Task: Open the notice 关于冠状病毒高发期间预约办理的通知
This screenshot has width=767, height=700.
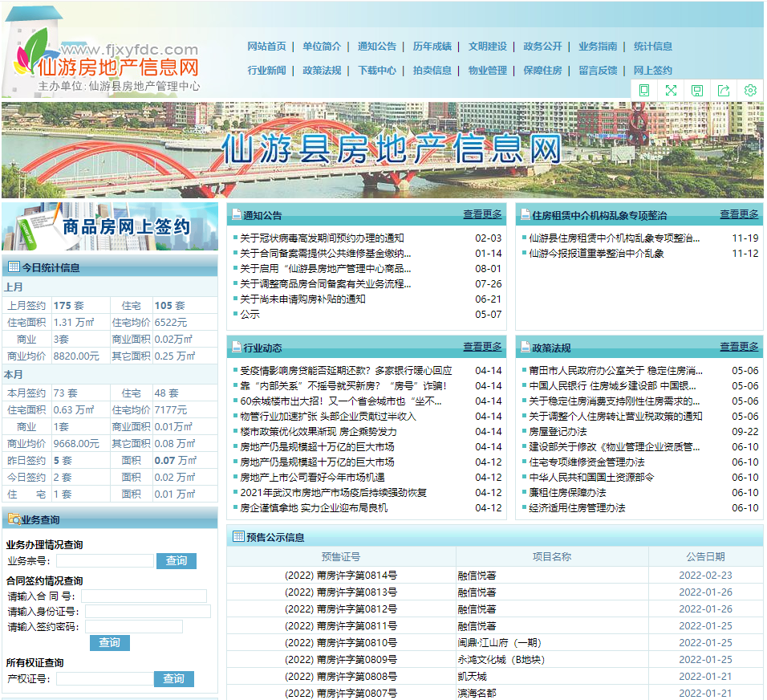Action: (322, 238)
